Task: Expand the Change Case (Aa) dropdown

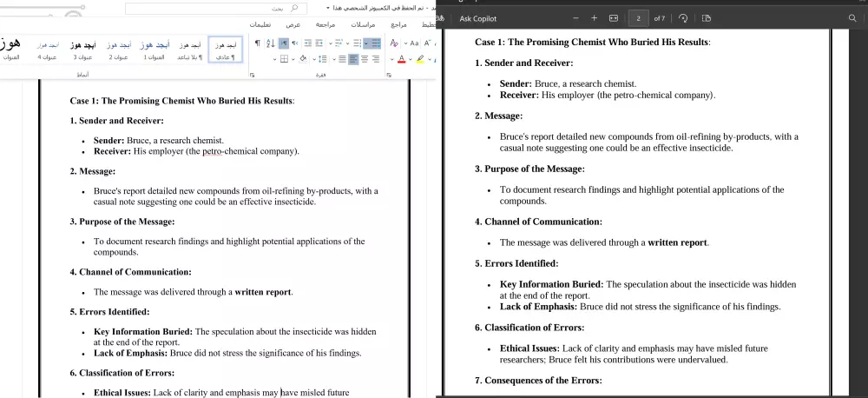Action: click(405, 43)
